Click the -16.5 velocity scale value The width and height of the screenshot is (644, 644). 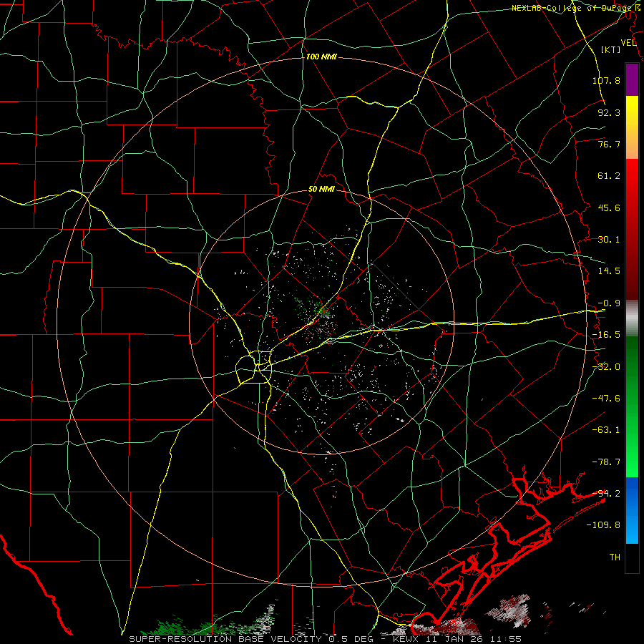606,335
